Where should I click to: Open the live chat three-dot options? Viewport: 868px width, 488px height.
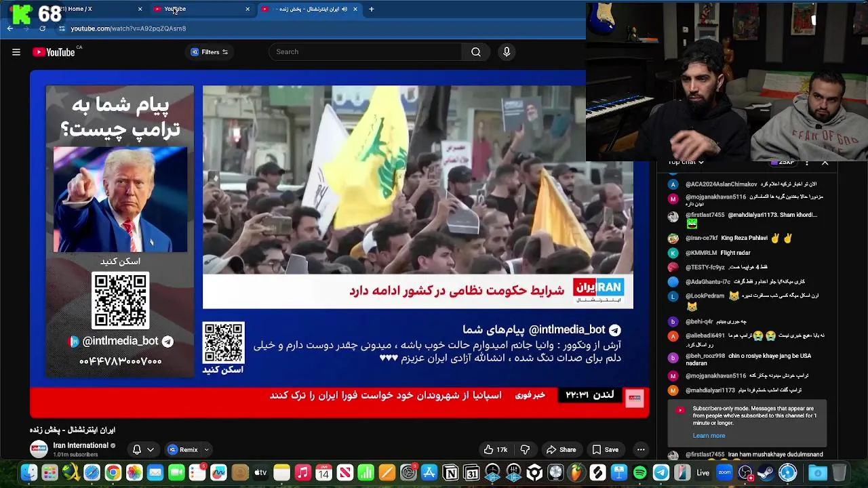click(806, 162)
